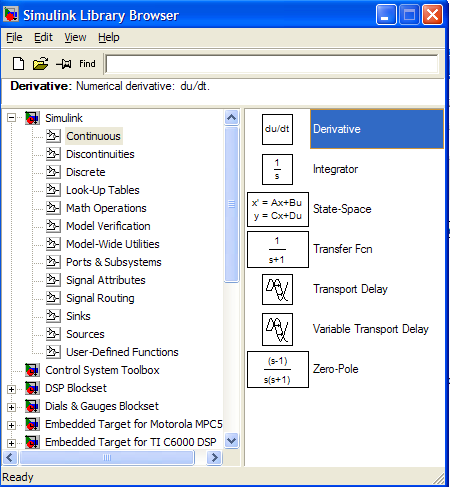Select the Integrator block name
Viewport: 450px width, 487px height.
coord(335,169)
